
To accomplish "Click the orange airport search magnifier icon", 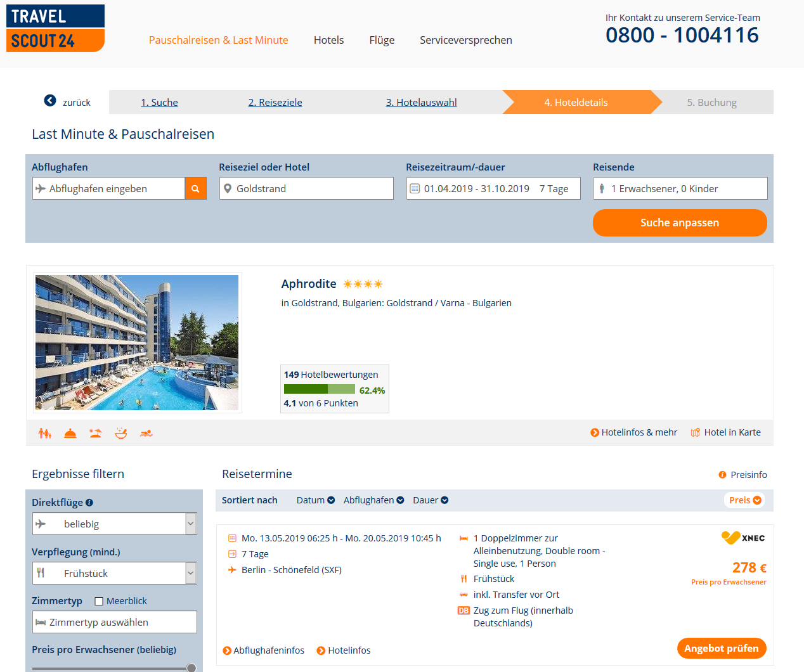I will [195, 188].
